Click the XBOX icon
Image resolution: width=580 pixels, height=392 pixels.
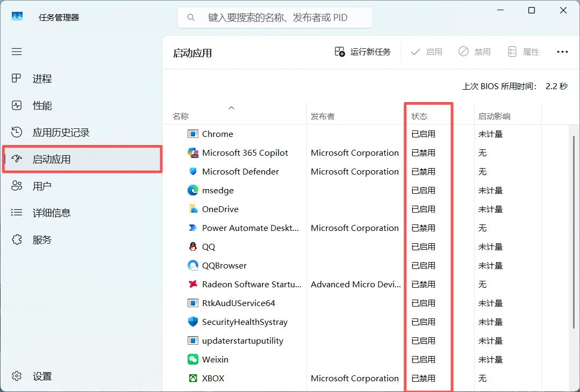(x=193, y=378)
